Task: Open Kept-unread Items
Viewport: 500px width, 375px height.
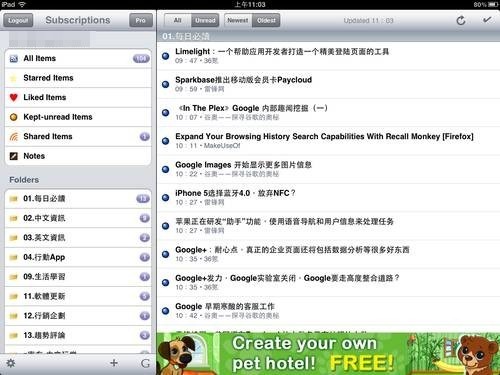Action: pyautogui.click(x=78, y=117)
